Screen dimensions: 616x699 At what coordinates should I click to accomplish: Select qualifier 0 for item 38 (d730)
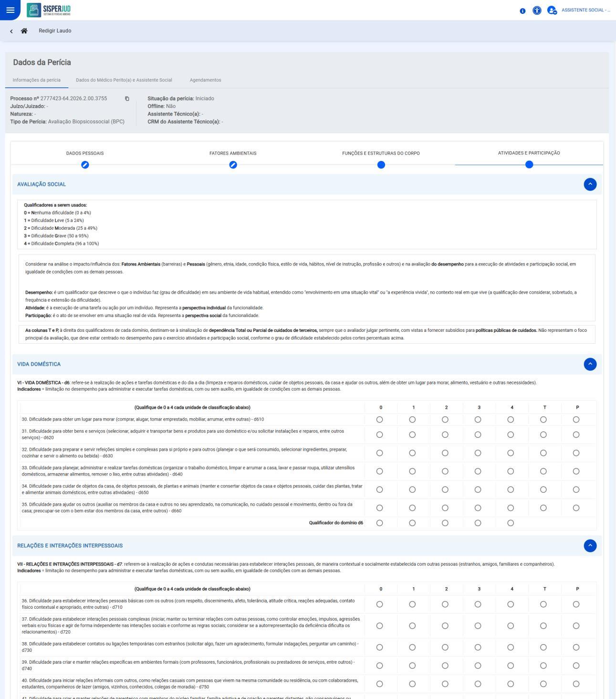pos(380,647)
